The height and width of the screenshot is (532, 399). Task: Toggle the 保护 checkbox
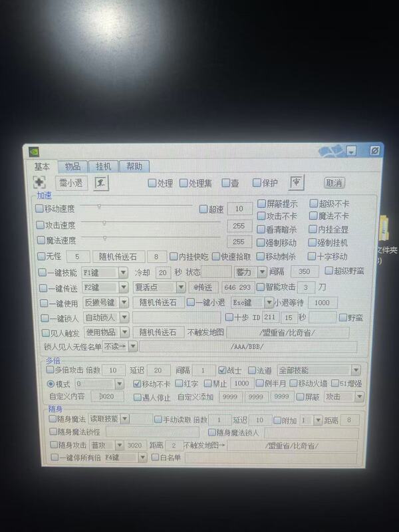pos(257,183)
